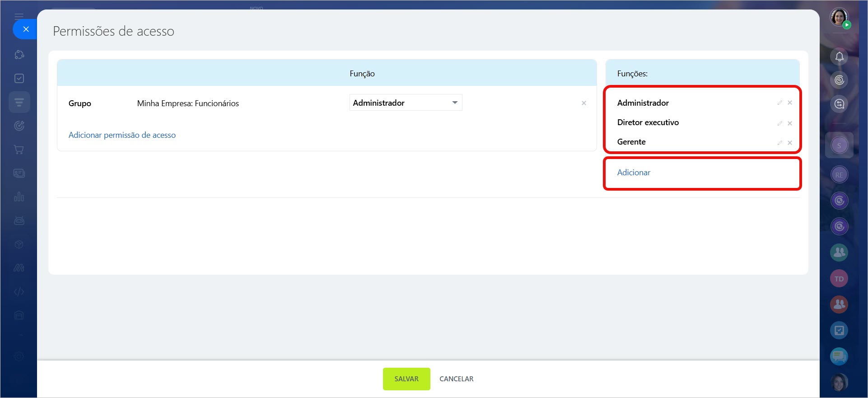Viewport: 868px width, 398px height.
Task: Open the TD chat avatar in right sidebar
Action: point(839,279)
